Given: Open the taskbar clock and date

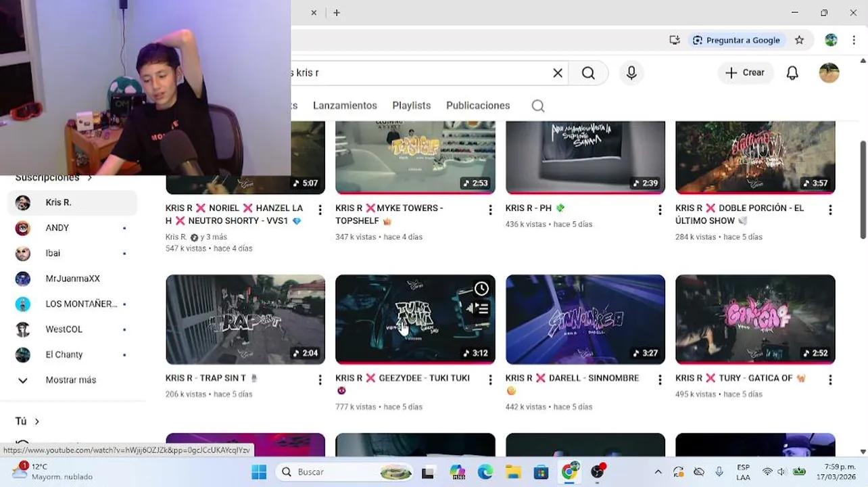Looking at the screenshot, I should (x=836, y=471).
